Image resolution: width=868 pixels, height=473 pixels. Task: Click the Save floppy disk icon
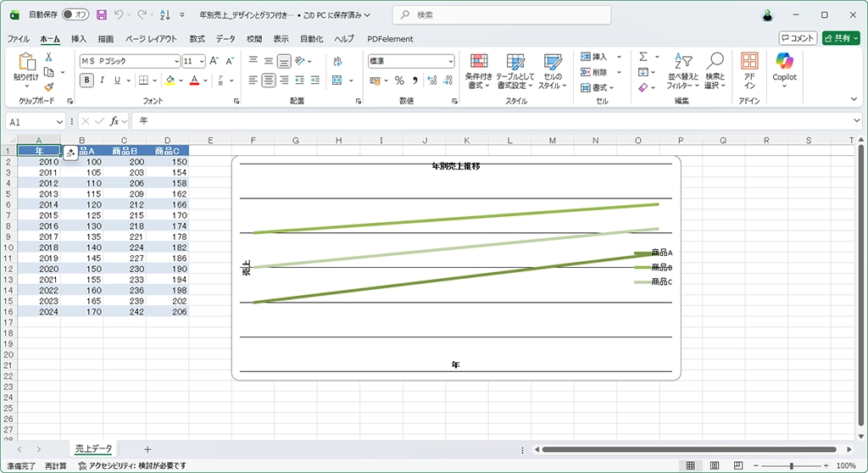coord(102,15)
